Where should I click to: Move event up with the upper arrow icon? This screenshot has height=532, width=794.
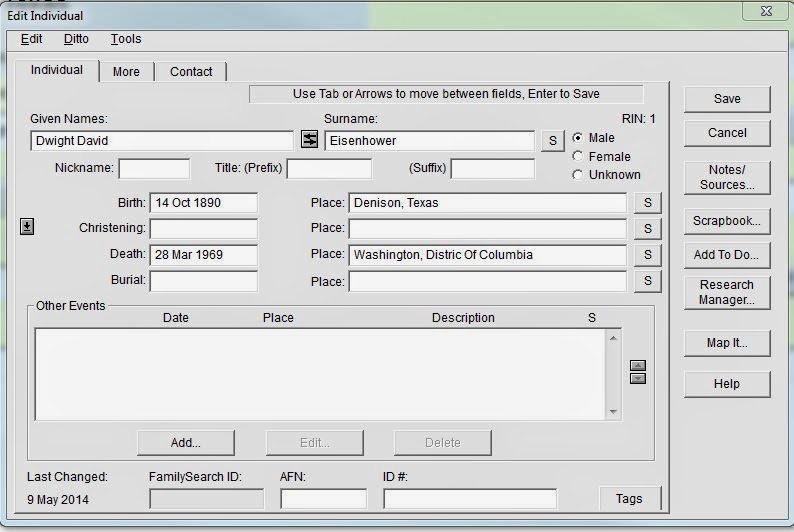click(638, 365)
